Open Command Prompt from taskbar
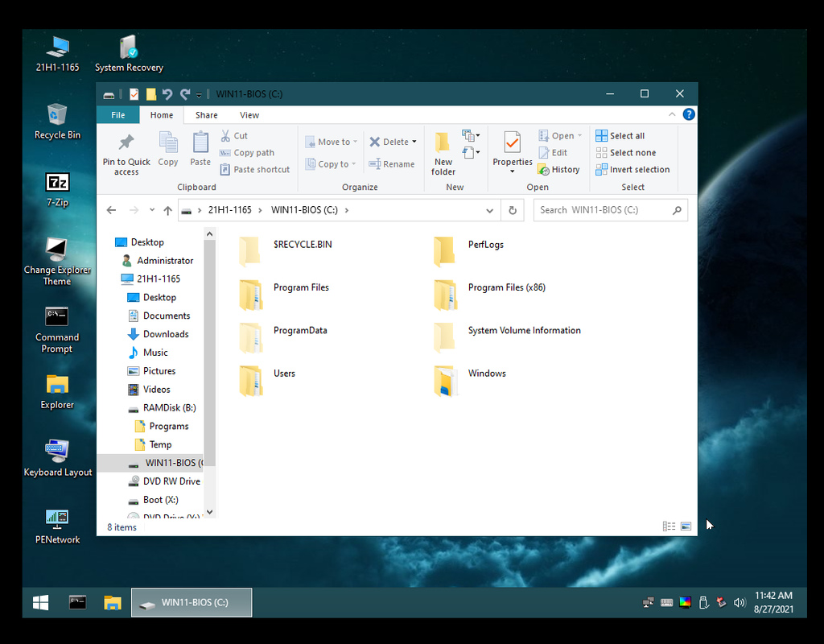This screenshot has width=824, height=644. click(x=78, y=602)
